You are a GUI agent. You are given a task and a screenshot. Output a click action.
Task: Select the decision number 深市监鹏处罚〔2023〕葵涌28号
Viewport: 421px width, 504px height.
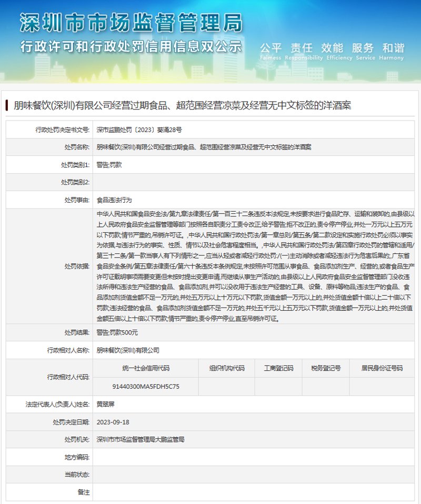[139, 130]
